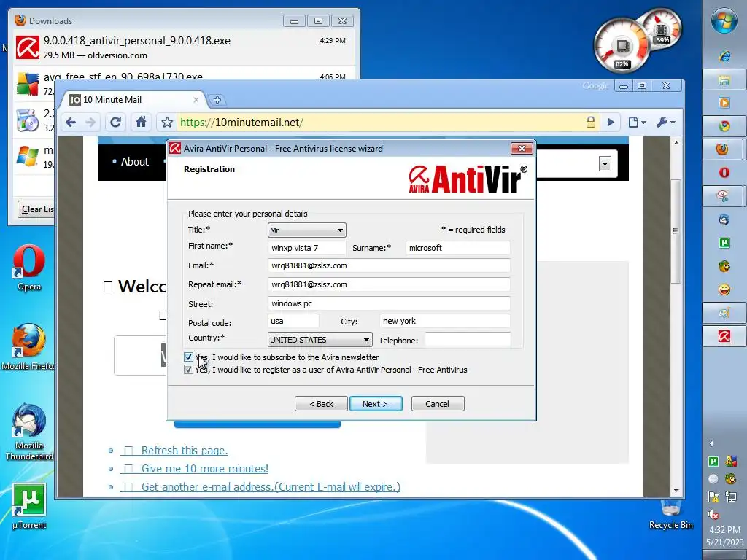Open the Opera desktop shortcut
747x560 pixels.
coord(29,268)
